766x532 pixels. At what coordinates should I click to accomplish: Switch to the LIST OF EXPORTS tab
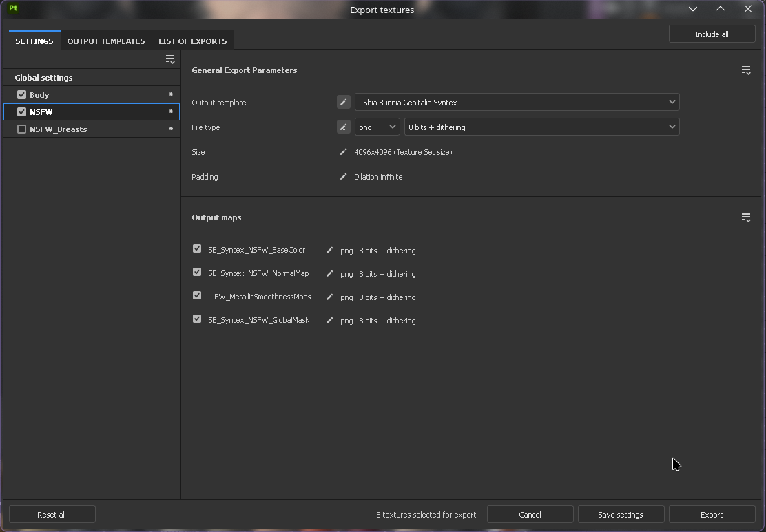point(192,41)
